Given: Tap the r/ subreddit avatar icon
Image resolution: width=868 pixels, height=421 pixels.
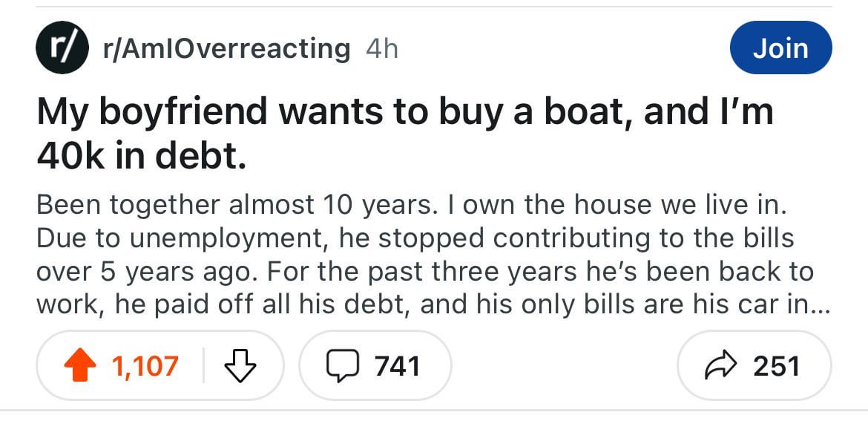Looking at the screenshot, I should (60, 49).
